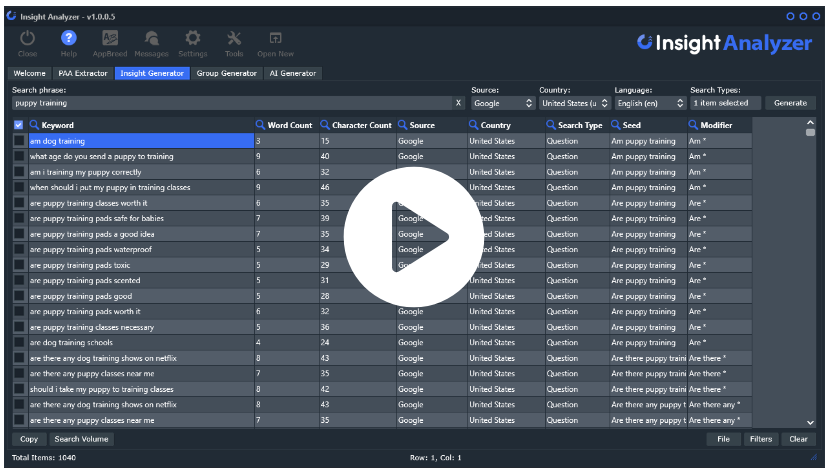Toggle the select-all checkbox in table header
This screenshot has height=472, width=830.
pos(19,125)
